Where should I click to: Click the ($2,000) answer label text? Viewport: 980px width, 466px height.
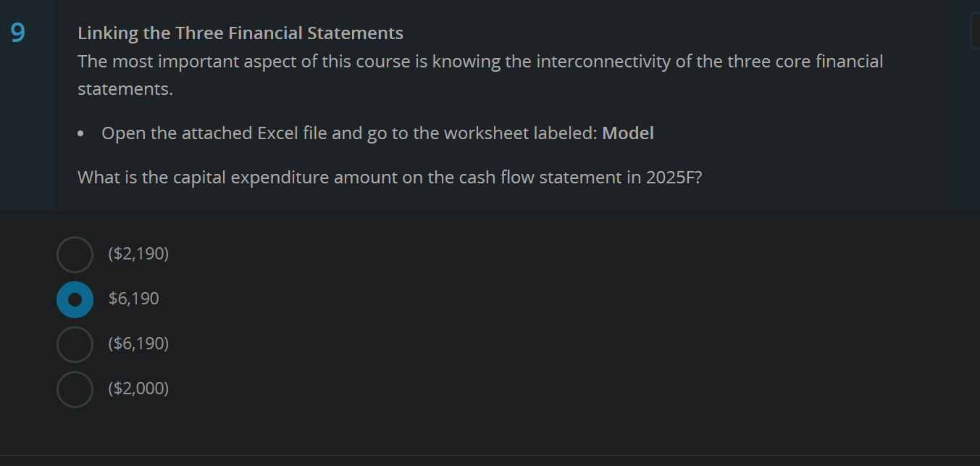click(x=139, y=388)
